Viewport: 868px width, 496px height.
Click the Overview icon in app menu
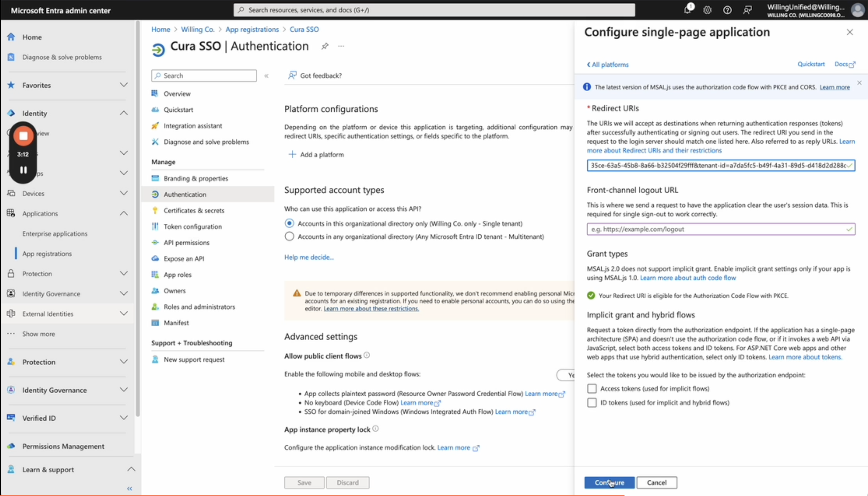point(155,93)
